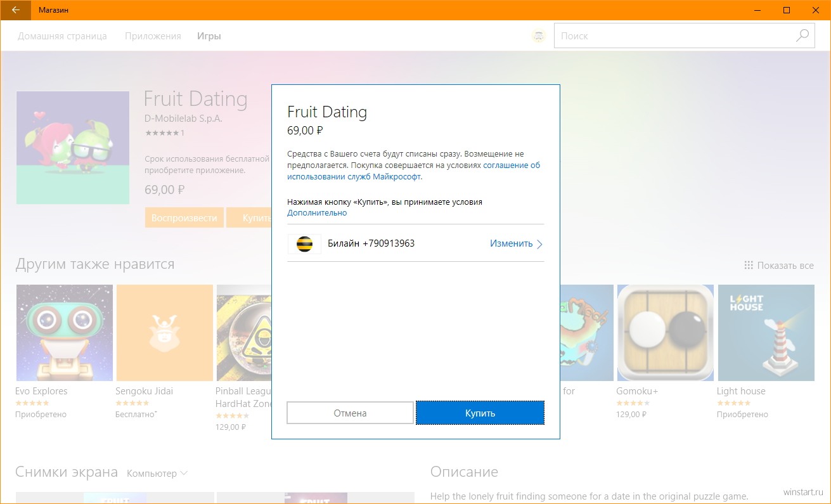The height and width of the screenshot is (504, 831).
Task: Go to Домашняя страница tab
Action: point(62,36)
